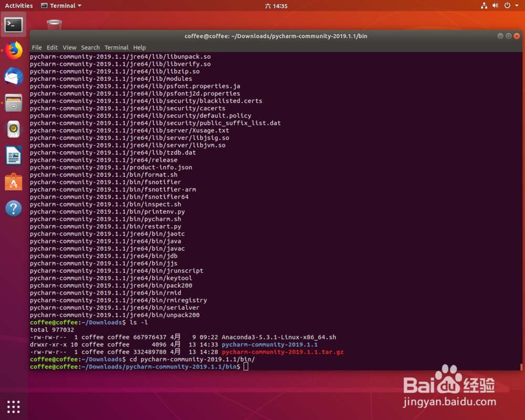Screen dimensions: 525x420
Task: Click the bin/format.sh line
Action: click(103, 175)
